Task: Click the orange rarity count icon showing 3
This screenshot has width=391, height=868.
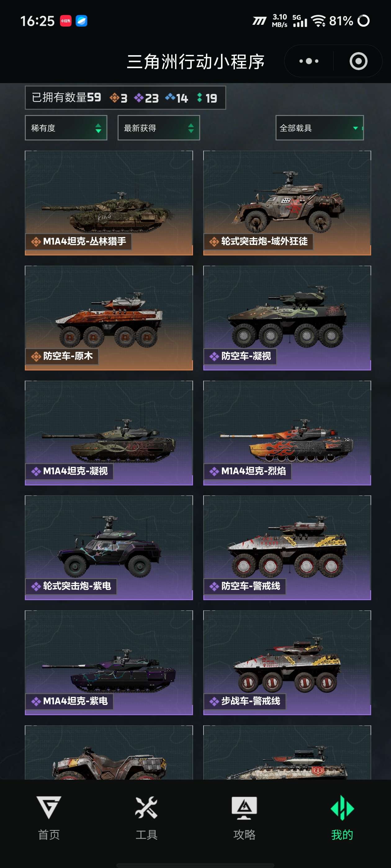Action: click(115, 98)
